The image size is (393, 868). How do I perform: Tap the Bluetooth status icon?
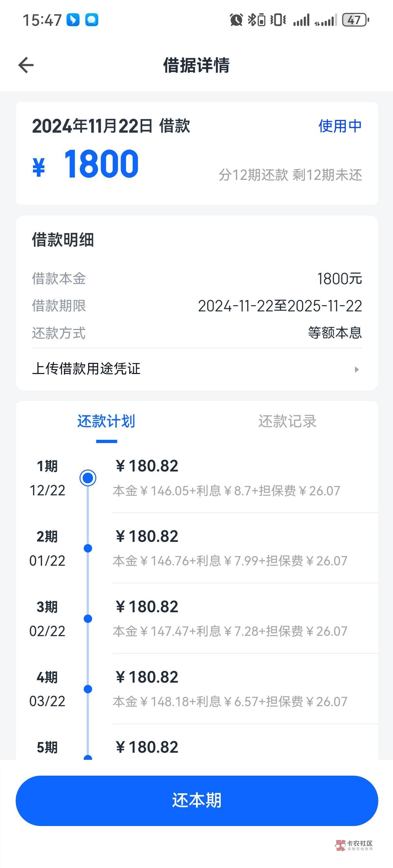257,20
